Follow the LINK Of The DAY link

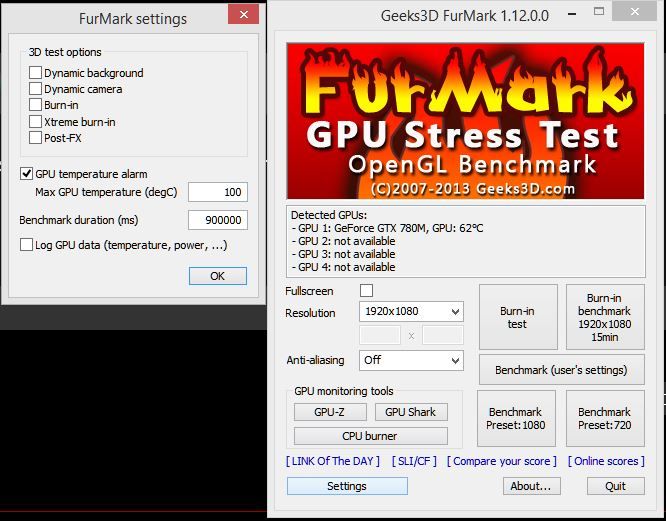click(333, 461)
